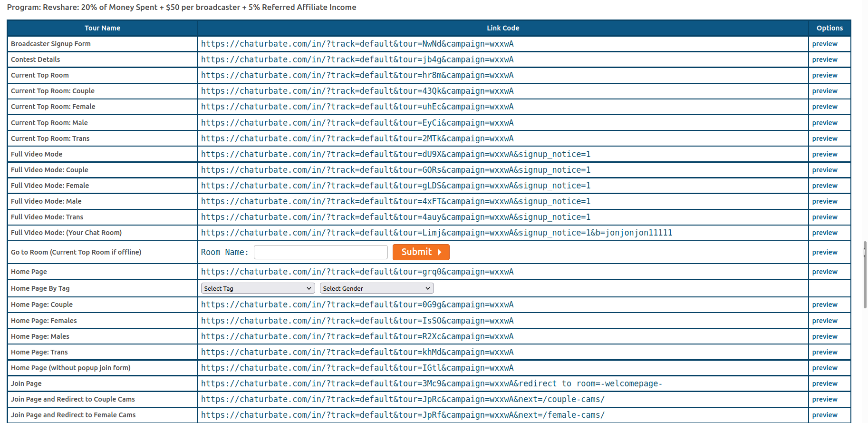
Task: Preview Join Page and Redirect to Couple Cams
Action: (824, 399)
